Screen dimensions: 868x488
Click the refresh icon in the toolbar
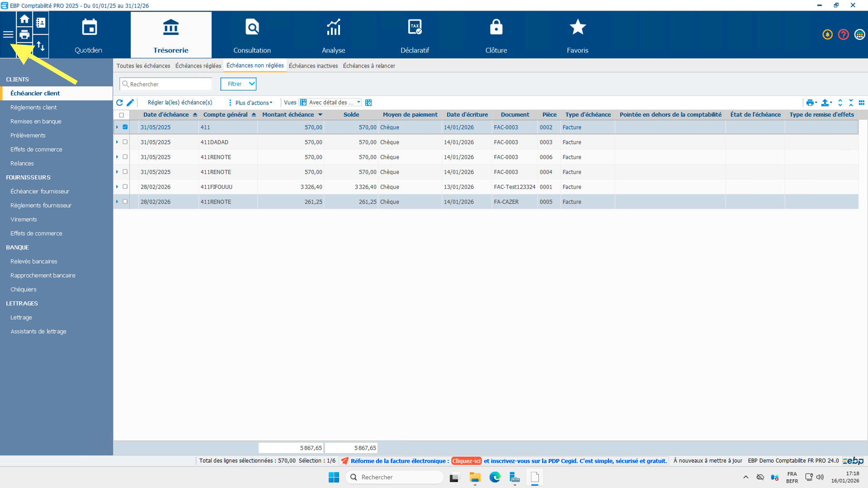pyautogui.click(x=119, y=103)
